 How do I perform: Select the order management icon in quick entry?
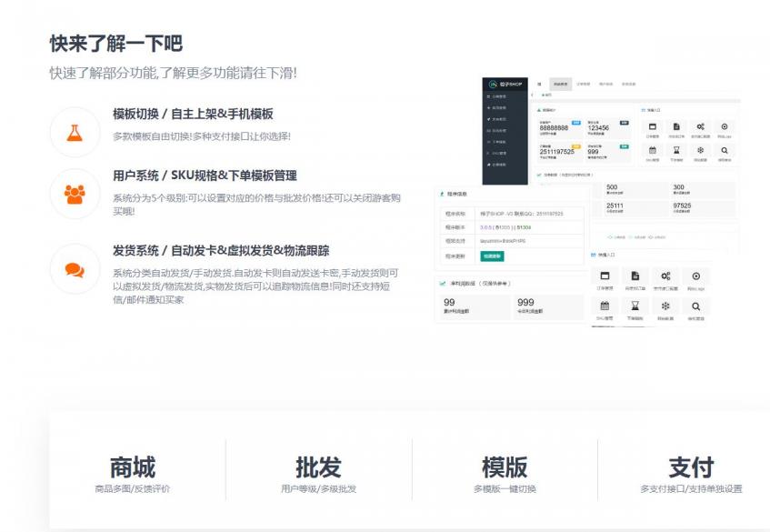(605, 275)
